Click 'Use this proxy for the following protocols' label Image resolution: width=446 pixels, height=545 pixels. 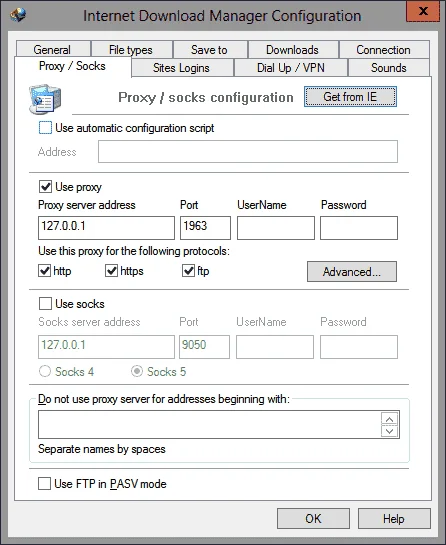coord(134,251)
